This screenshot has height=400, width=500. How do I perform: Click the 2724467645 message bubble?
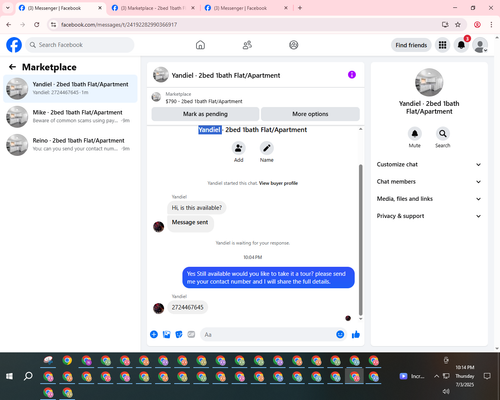(x=188, y=307)
